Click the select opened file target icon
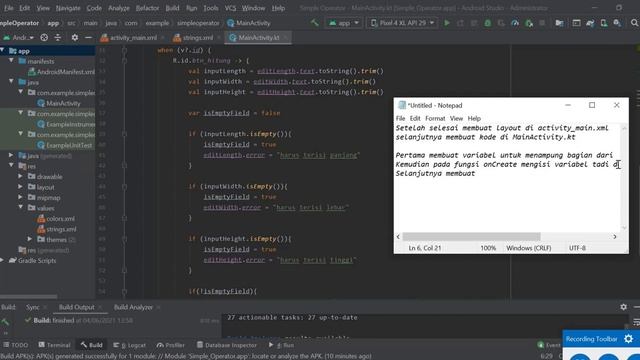Viewport: 640px width, 360px height. point(44,38)
